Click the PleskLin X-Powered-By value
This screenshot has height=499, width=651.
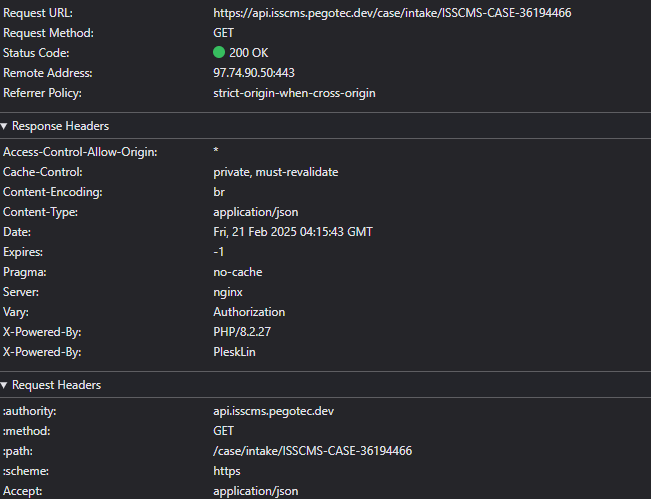(x=238, y=352)
